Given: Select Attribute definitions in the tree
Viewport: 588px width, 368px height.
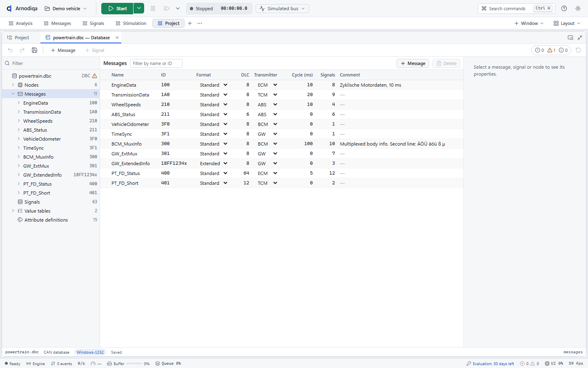Looking at the screenshot, I should click(51, 220).
